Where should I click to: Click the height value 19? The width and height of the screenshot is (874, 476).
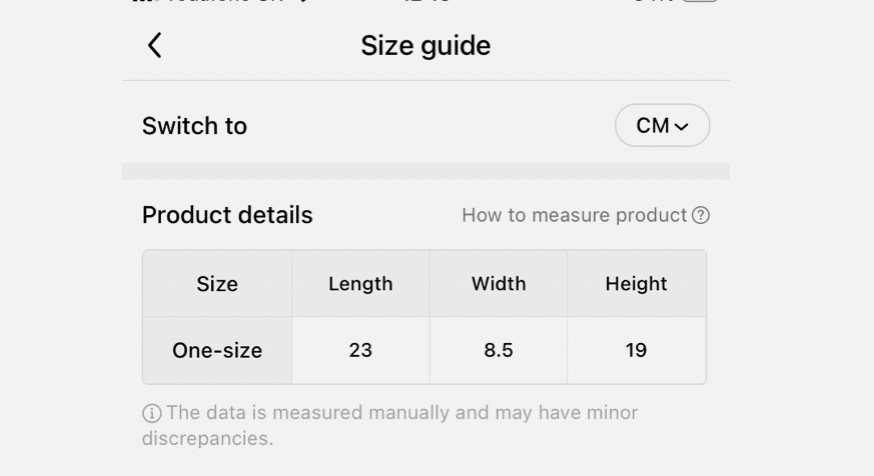click(636, 350)
